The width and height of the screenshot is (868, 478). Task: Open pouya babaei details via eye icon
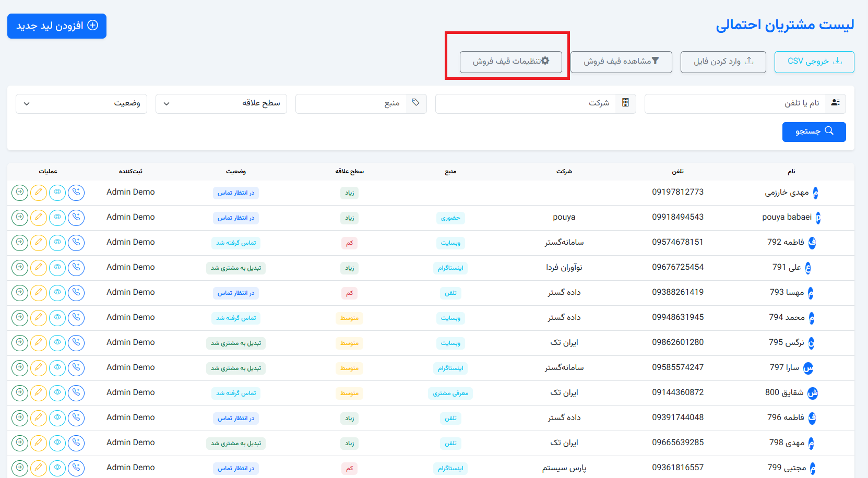57,218
